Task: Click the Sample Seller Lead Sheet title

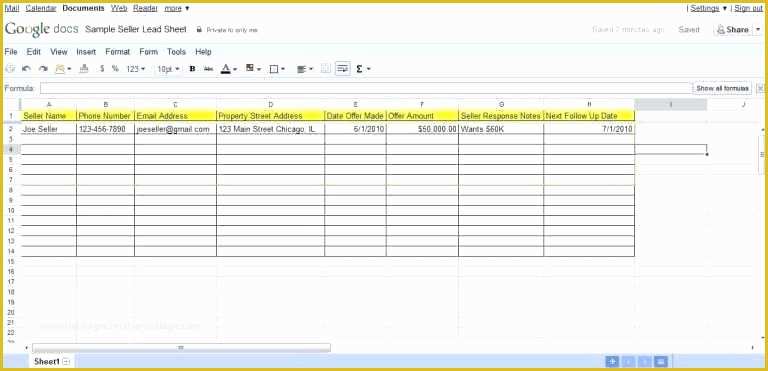Action: tap(136, 29)
